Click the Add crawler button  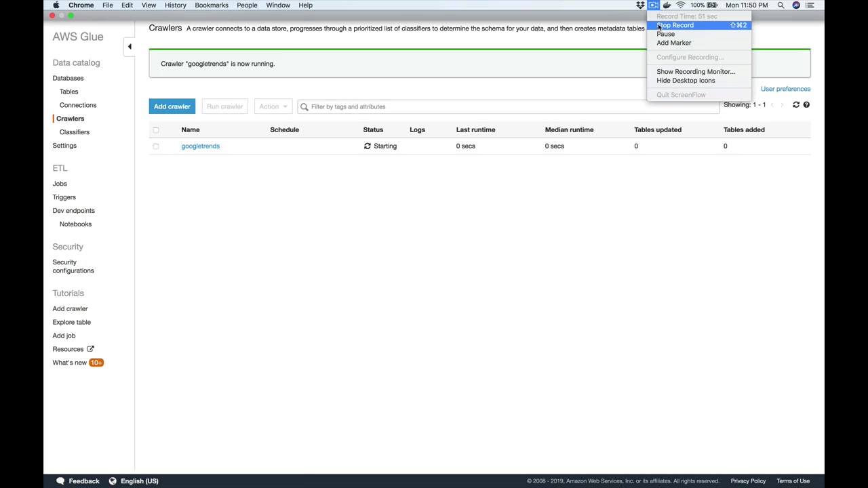point(172,106)
